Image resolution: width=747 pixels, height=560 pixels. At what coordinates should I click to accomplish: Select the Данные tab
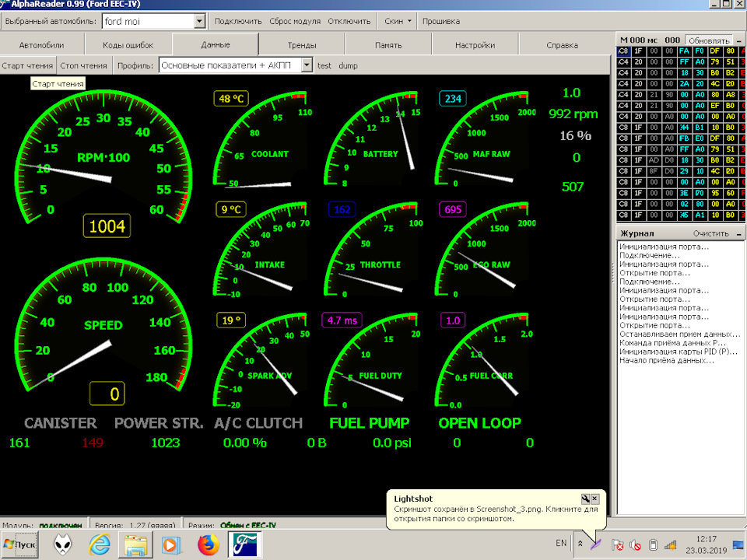click(x=216, y=44)
